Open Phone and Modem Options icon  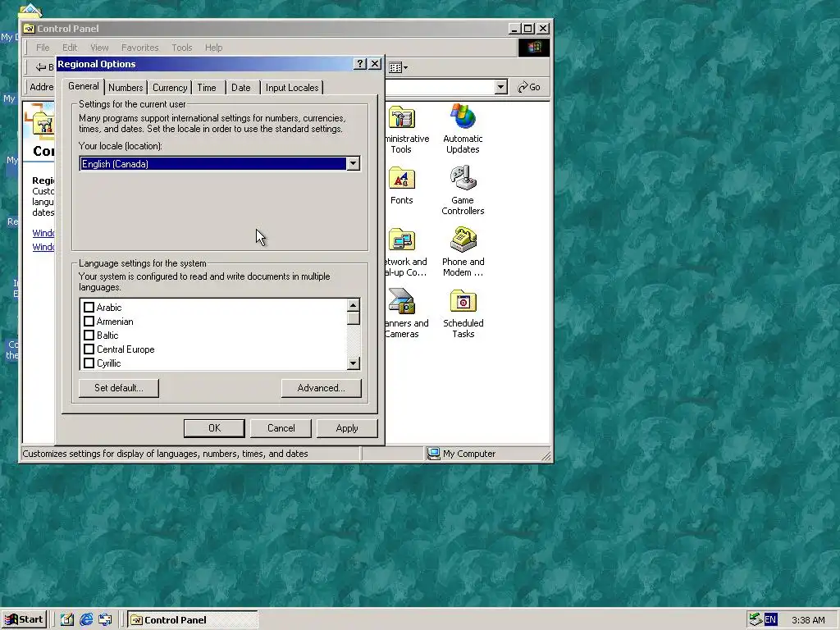pos(463,240)
